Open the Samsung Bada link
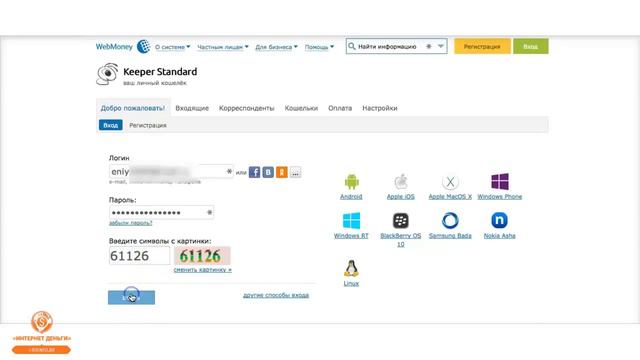Viewport: 640px width, 360px height. click(450, 236)
